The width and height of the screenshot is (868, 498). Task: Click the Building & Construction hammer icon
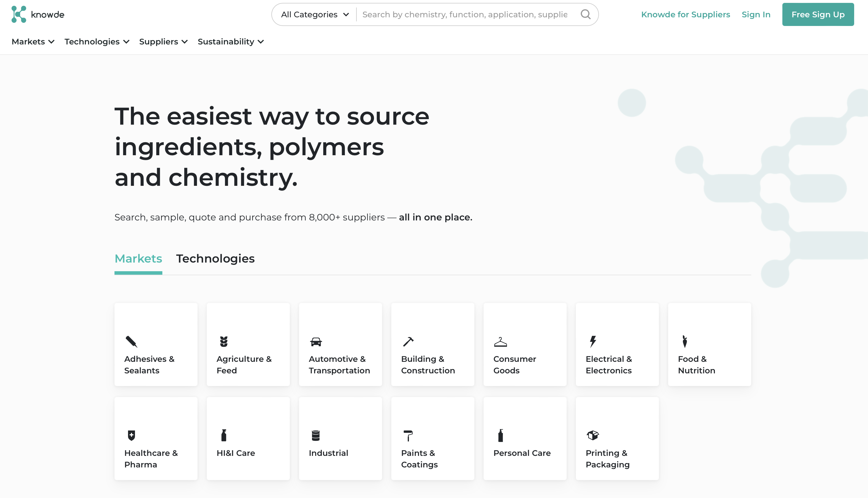click(408, 341)
